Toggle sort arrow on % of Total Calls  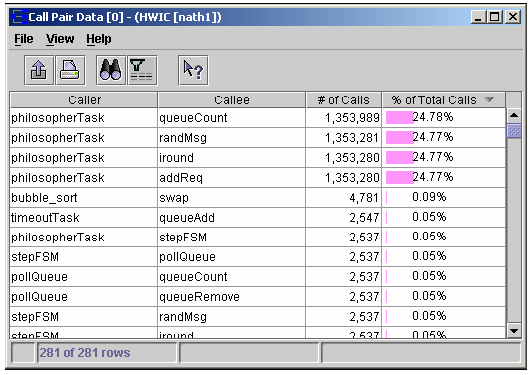click(x=489, y=99)
